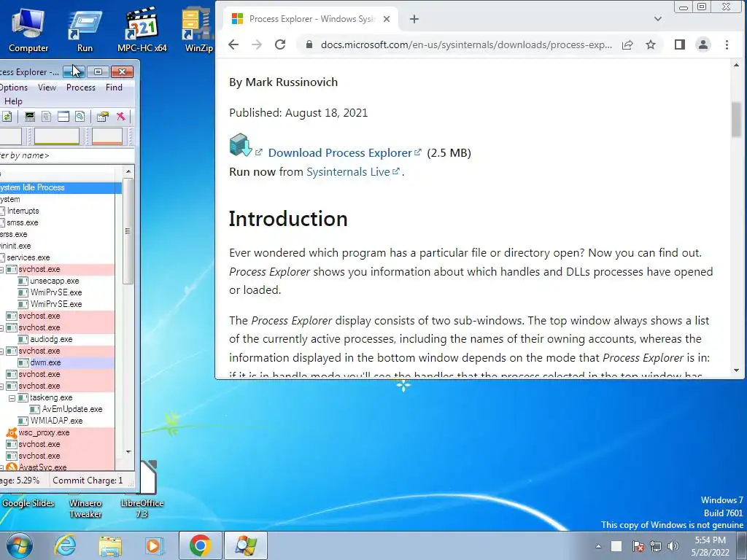The width and height of the screenshot is (747, 560).
Task: Bookmark this page with the star icon
Action: point(651,44)
